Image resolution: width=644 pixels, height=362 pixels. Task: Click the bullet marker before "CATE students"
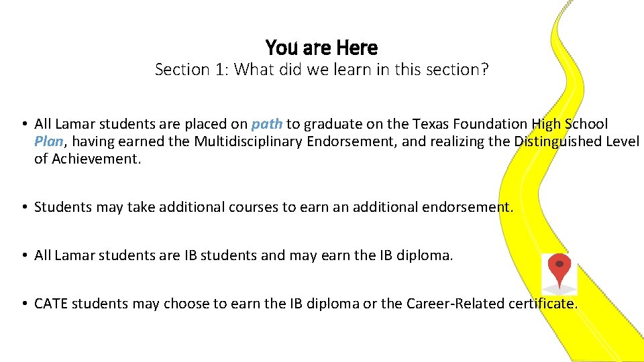tap(23, 304)
